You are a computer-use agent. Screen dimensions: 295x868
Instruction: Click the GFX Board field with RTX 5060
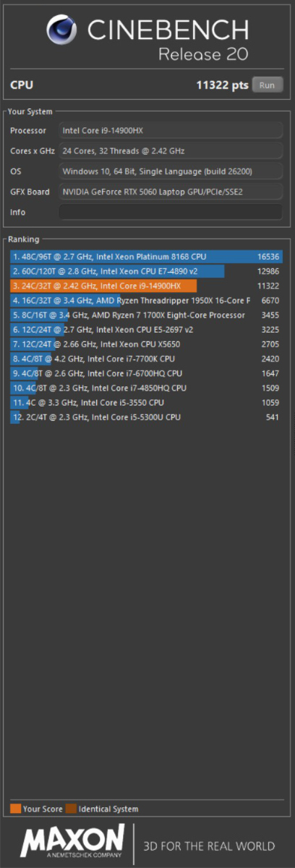pyautogui.click(x=171, y=192)
